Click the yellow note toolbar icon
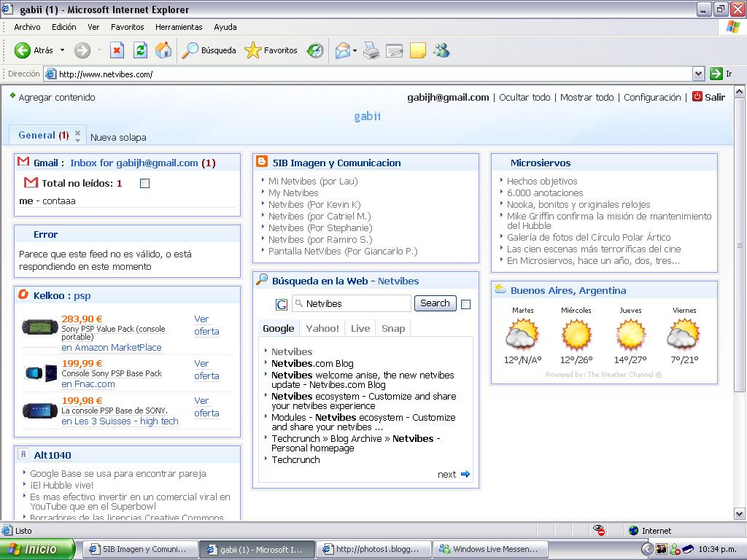 (x=418, y=50)
